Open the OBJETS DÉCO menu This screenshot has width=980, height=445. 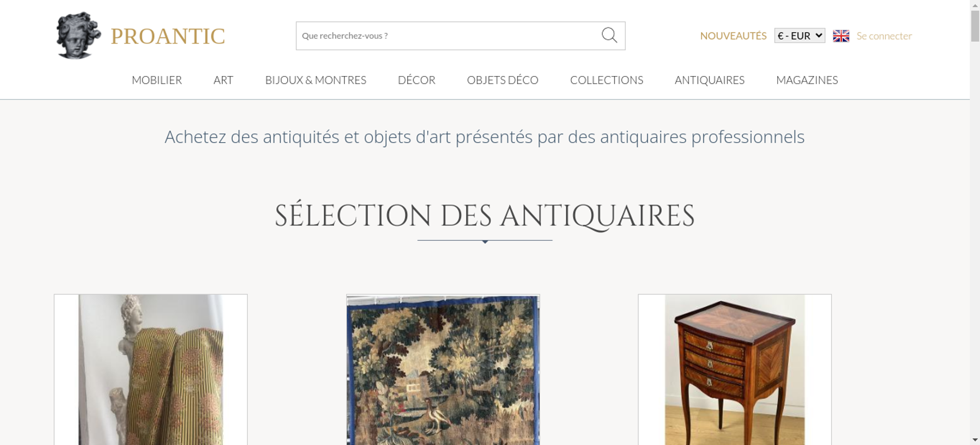[503, 80]
